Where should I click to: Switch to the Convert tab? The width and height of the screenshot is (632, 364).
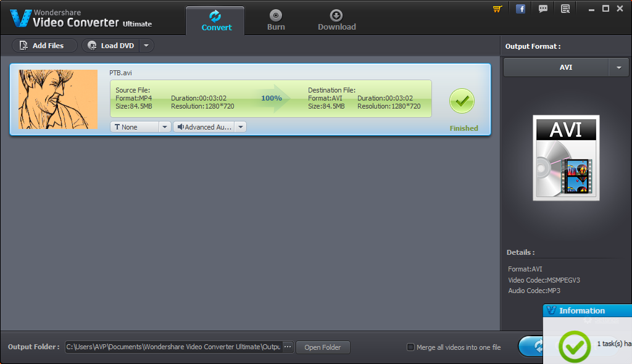(x=215, y=21)
